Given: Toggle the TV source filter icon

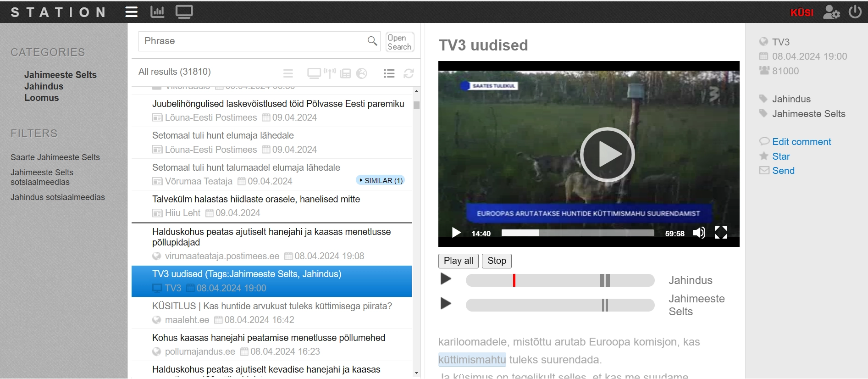Looking at the screenshot, I should coord(314,73).
